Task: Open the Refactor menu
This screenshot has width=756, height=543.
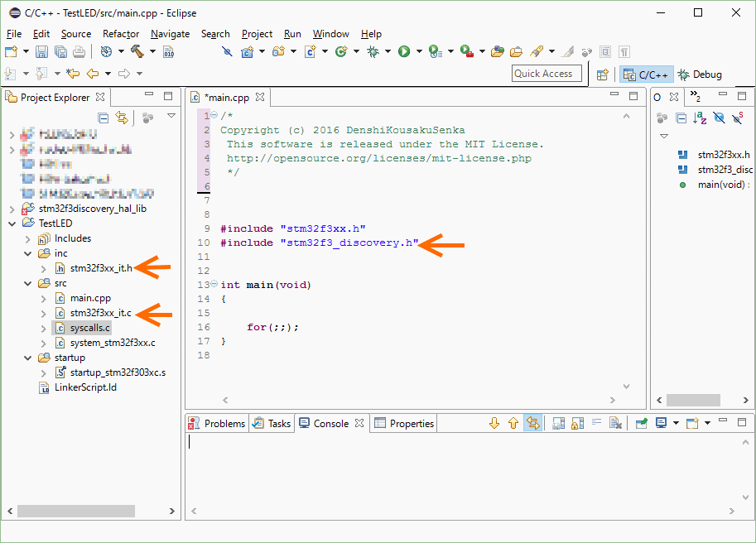Action: pos(121,34)
